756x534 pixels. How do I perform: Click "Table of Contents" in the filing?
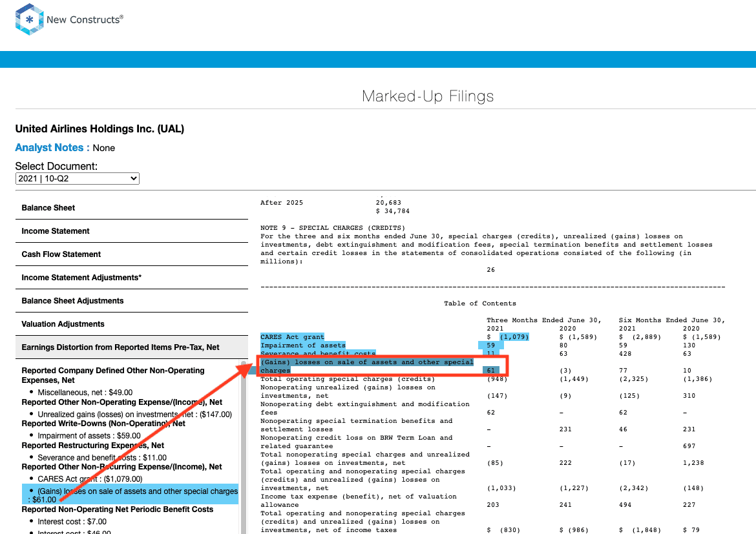pos(479,303)
